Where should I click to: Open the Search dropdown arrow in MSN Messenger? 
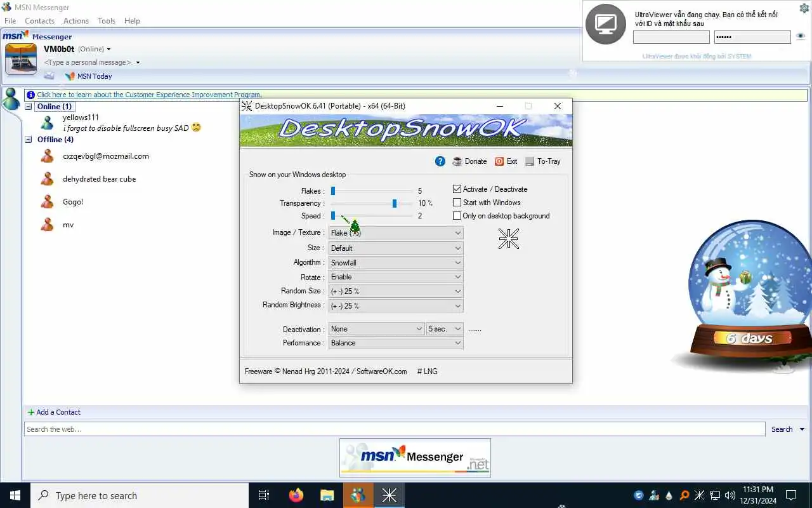click(802, 430)
